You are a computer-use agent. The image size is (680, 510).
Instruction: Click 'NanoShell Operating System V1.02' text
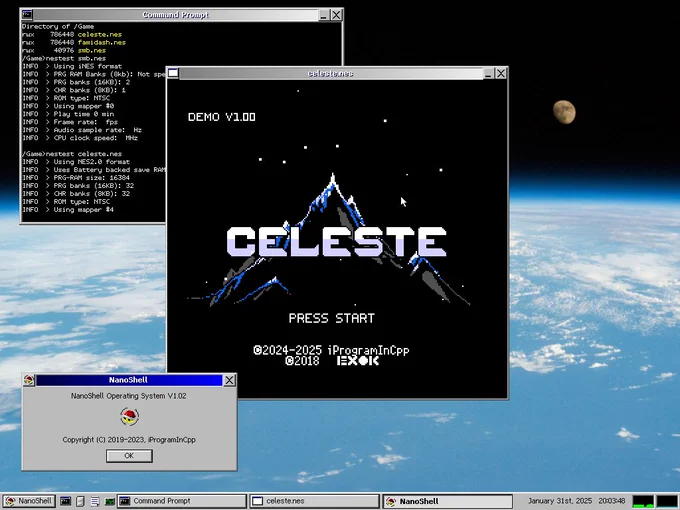click(129, 396)
